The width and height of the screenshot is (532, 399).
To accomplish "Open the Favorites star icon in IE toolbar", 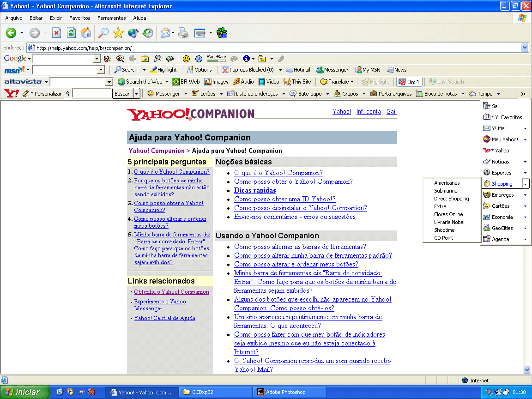I will 118,33.
